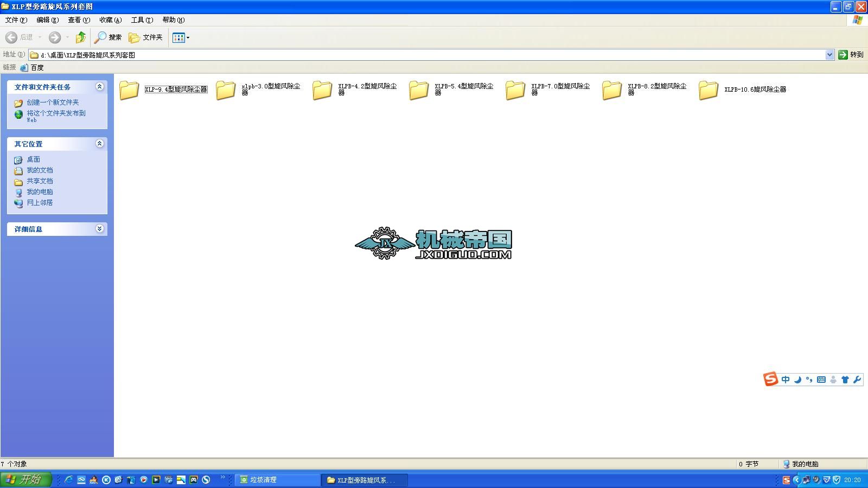Select the XLPB-5.4型旋风除尘器 folder
The height and width of the screenshot is (488, 868).
tap(451, 89)
